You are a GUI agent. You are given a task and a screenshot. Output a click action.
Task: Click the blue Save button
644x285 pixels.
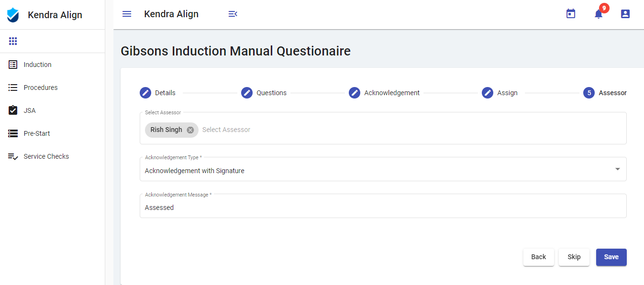click(611, 257)
